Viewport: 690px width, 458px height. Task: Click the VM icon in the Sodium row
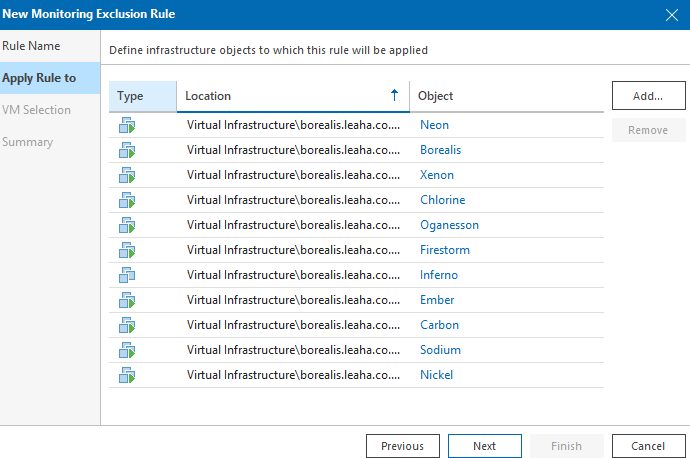[127, 350]
